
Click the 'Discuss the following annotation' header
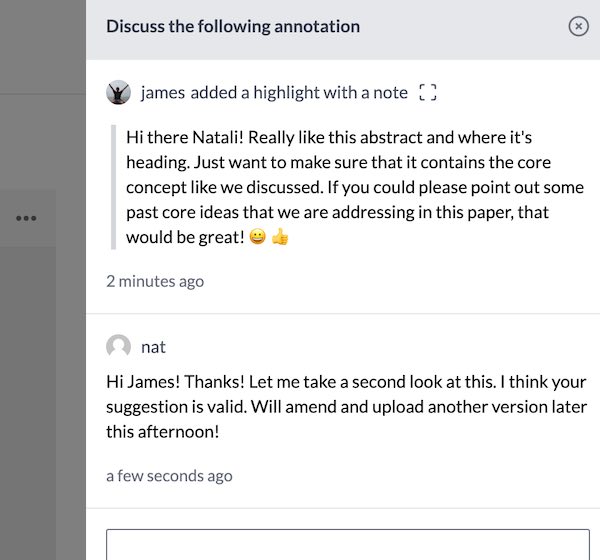pyautogui.click(x=233, y=26)
